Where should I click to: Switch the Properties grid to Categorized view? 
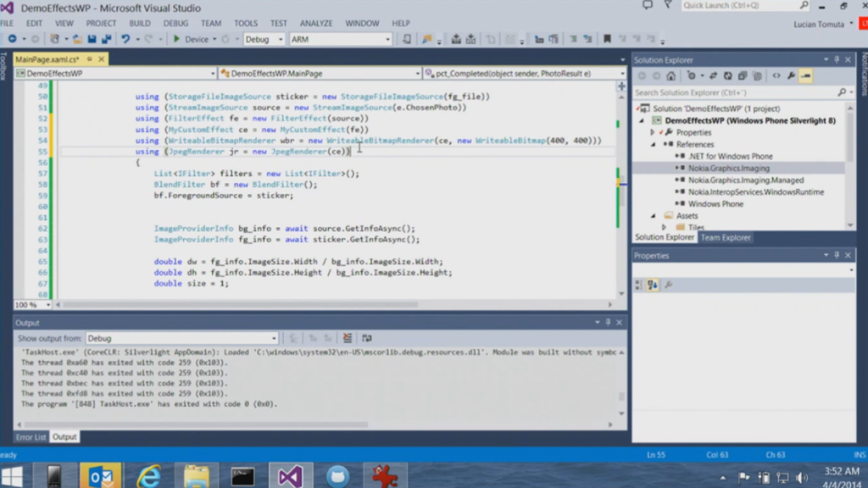638,285
